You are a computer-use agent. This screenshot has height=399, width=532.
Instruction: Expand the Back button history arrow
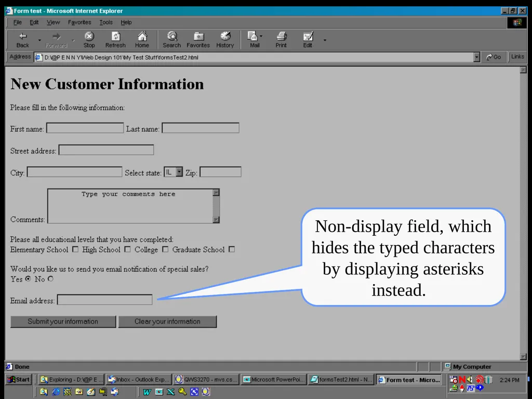[39, 40]
